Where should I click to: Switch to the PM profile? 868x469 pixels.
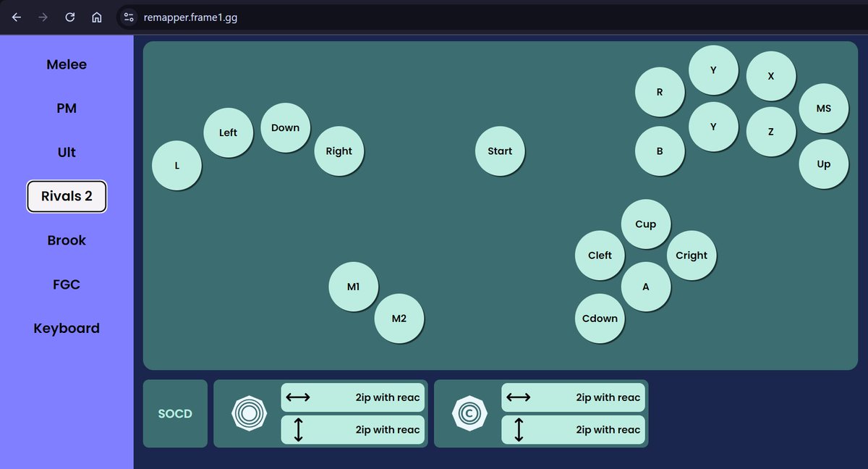coord(67,109)
